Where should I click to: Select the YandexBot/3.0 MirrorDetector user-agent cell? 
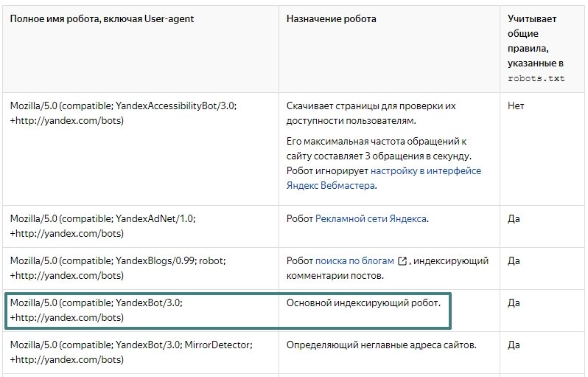[x=131, y=352]
